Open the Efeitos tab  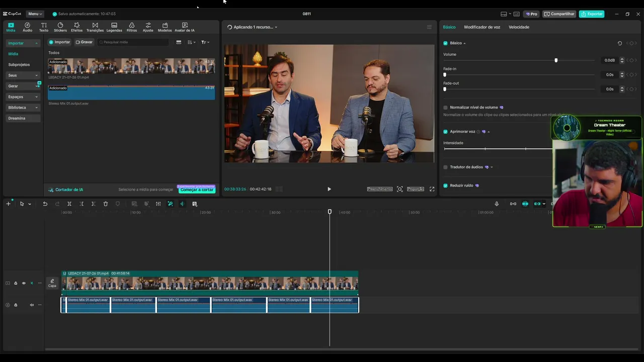77,27
